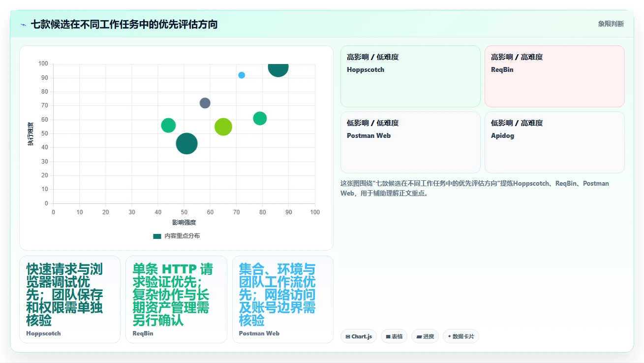Click the 数据卡片 chip star icon
Screen dimensions: 644x363
coord(449,336)
